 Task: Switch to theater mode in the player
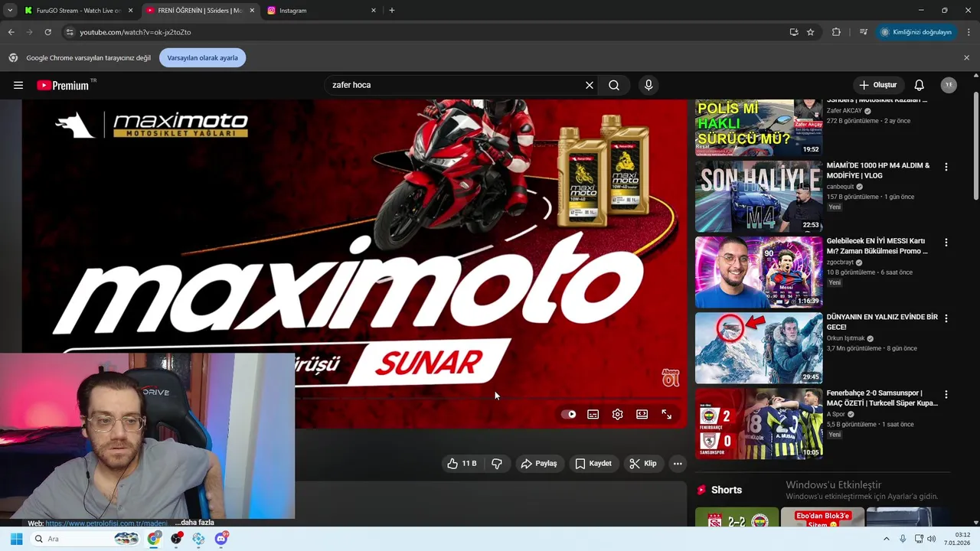pos(642,414)
